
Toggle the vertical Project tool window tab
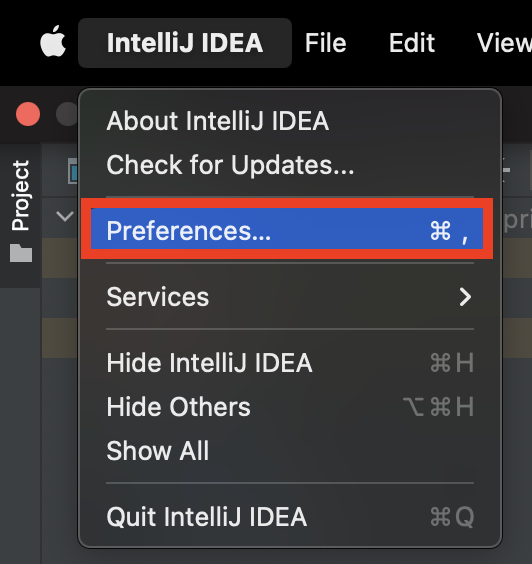point(21,212)
